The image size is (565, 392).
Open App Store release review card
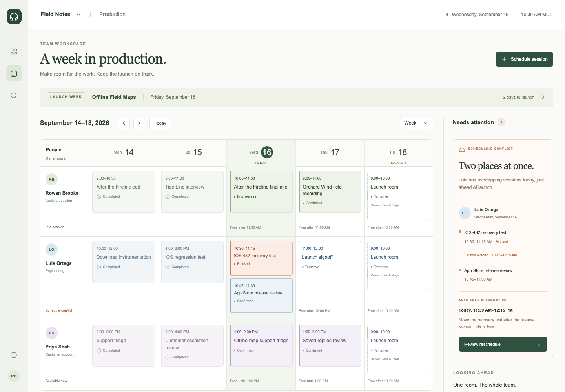pyautogui.click(x=261, y=296)
